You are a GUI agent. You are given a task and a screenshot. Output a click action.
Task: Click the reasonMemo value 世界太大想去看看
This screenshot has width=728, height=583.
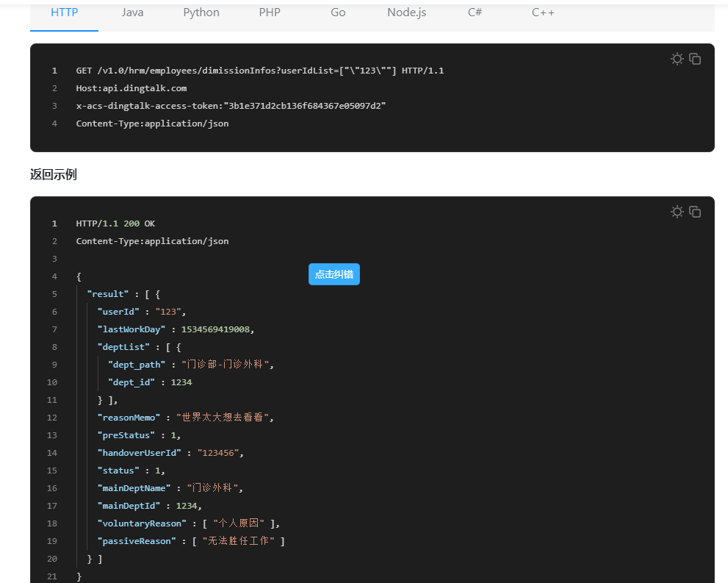pos(223,418)
